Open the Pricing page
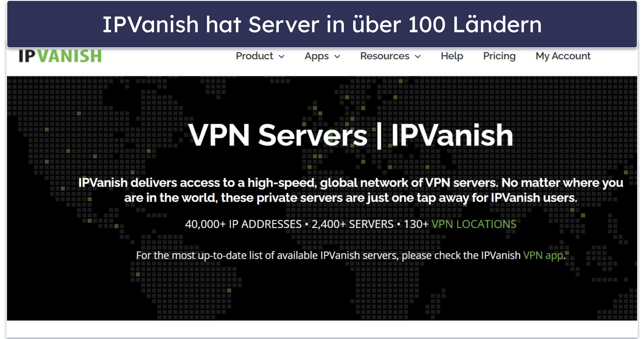 click(499, 56)
